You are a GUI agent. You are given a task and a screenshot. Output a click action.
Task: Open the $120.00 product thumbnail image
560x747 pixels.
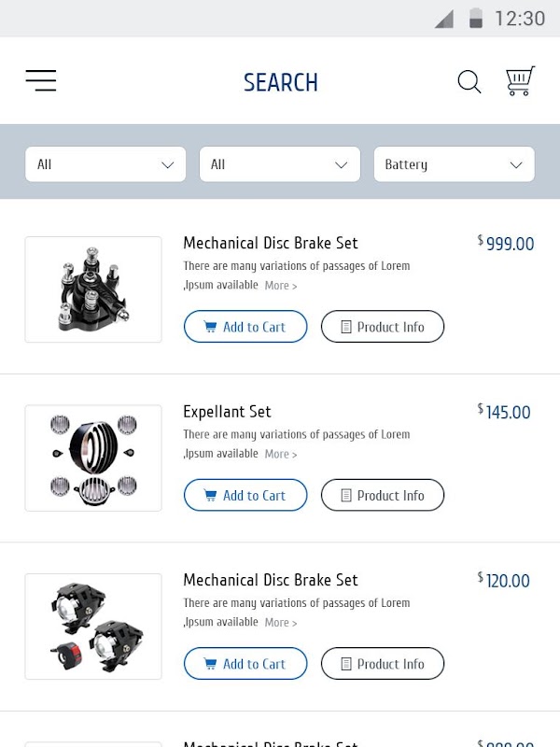[x=93, y=627]
